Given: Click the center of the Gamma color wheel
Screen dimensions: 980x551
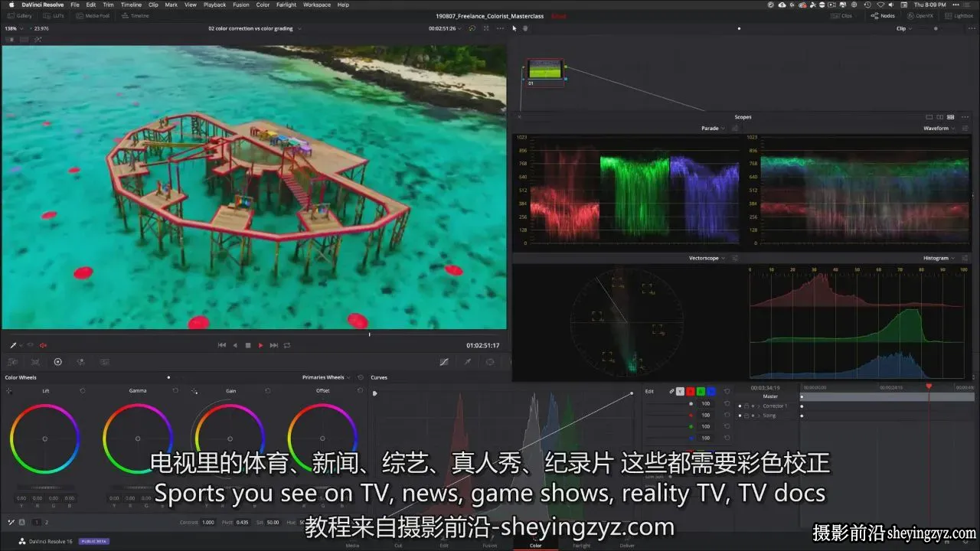Looking at the screenshot, I should pos(138,439).
